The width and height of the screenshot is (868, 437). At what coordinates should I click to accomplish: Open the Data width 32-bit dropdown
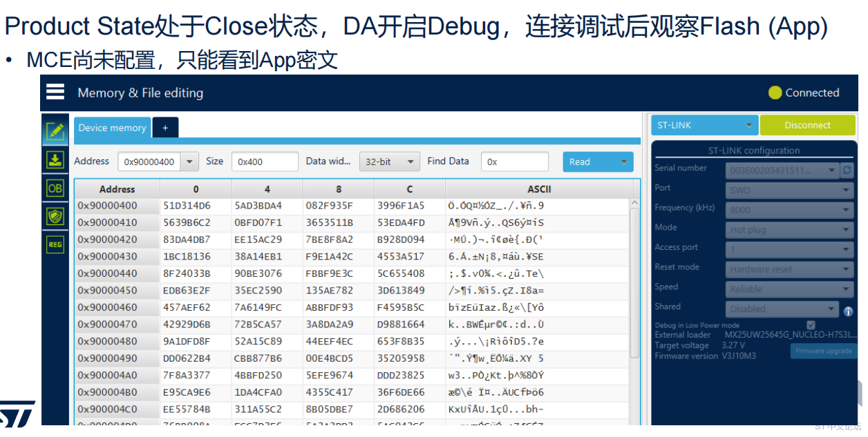pos(390,162)
